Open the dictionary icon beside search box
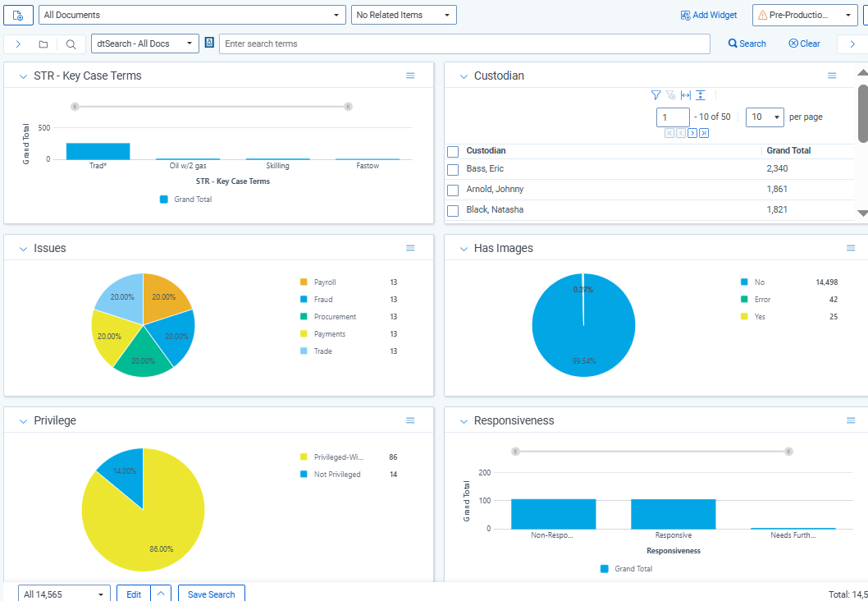 coord(209,43)
